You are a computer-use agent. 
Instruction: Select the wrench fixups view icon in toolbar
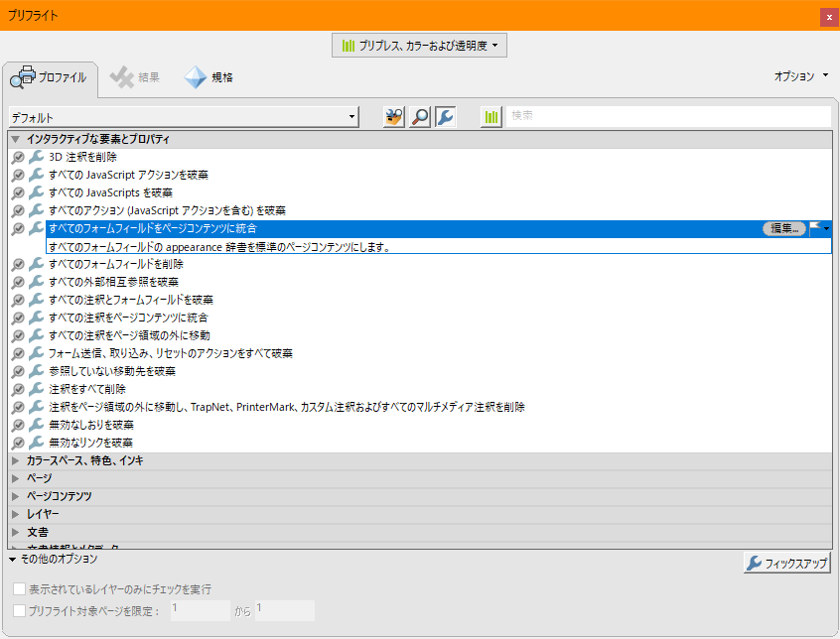[x=445, y=116]
